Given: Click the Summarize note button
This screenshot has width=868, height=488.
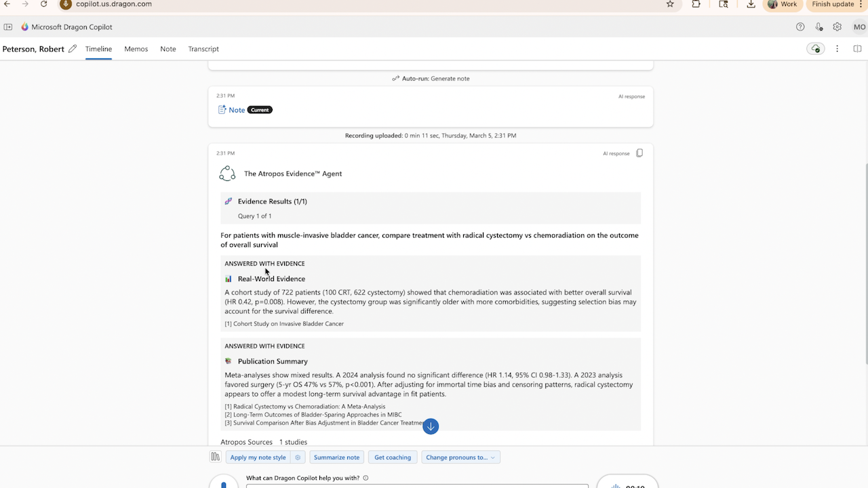Looking at the screenshot, I should (336, 457).
